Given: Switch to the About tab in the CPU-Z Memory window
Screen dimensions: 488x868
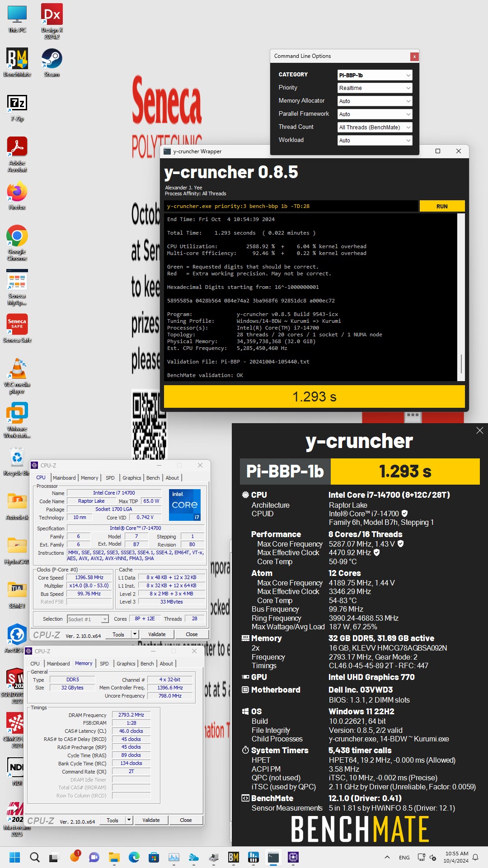Looking at the screenshot, I should click(x=166, y=664).
